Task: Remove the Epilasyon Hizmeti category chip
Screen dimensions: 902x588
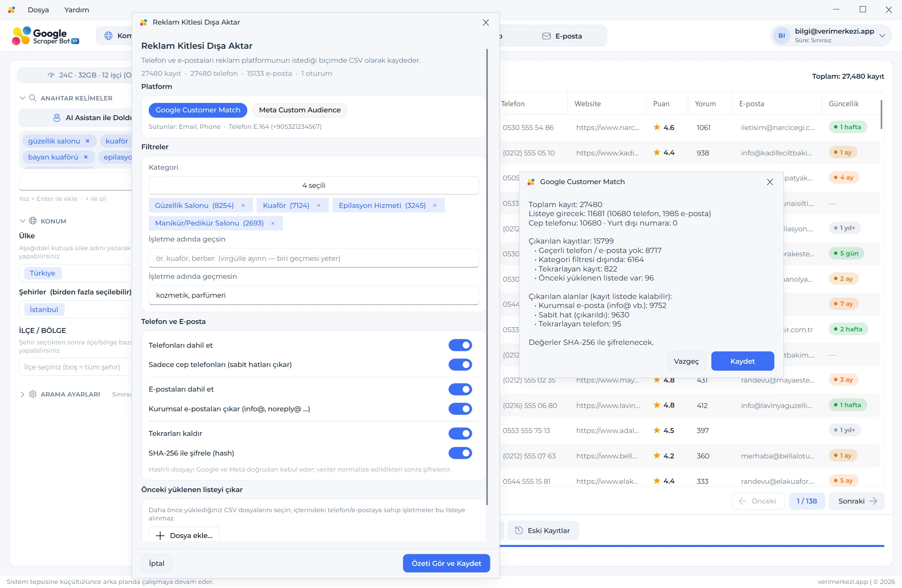Action: tap(435, 205)
